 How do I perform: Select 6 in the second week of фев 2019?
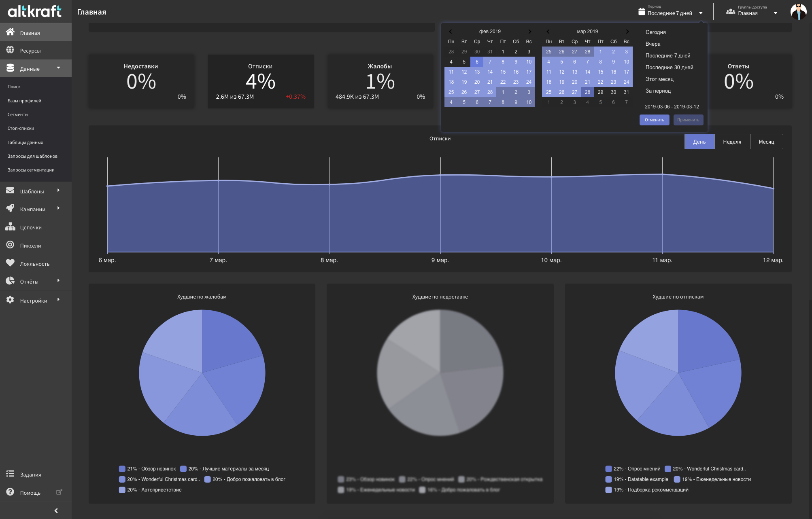477,62
